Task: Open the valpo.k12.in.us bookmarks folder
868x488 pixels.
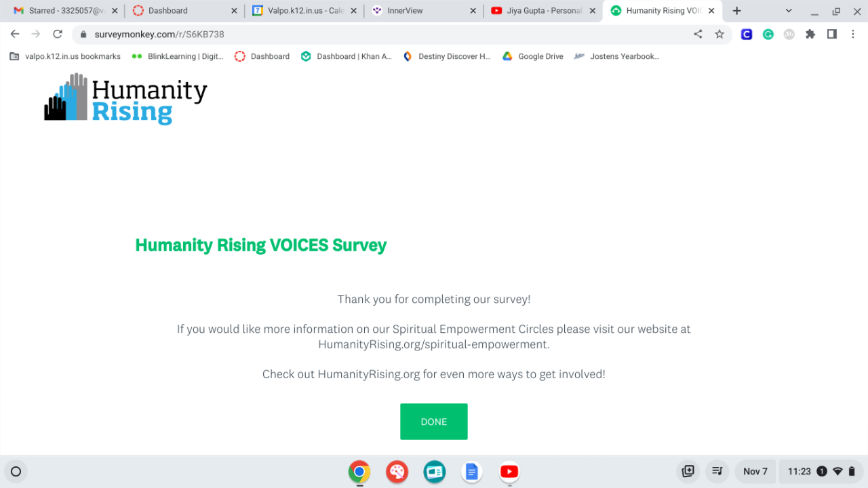Action: coord(65,56)
